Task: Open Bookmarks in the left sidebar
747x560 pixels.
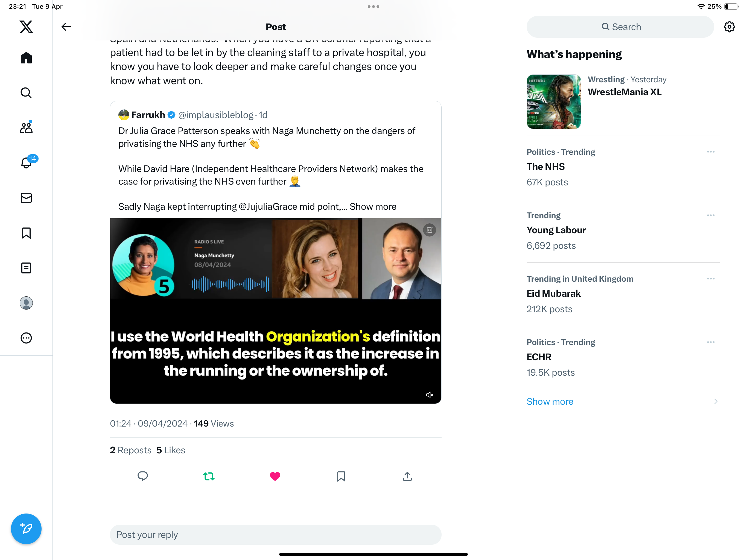Action: pyautogui.click(x=26, y=233)
